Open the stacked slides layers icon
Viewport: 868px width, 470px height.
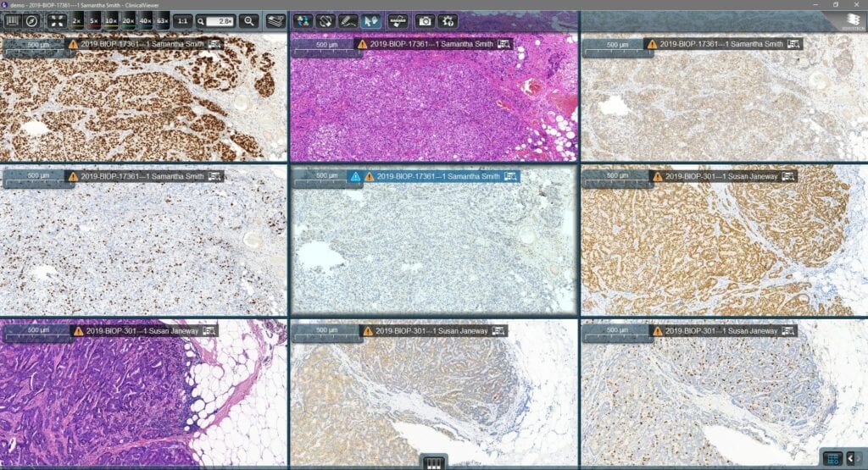275,21
